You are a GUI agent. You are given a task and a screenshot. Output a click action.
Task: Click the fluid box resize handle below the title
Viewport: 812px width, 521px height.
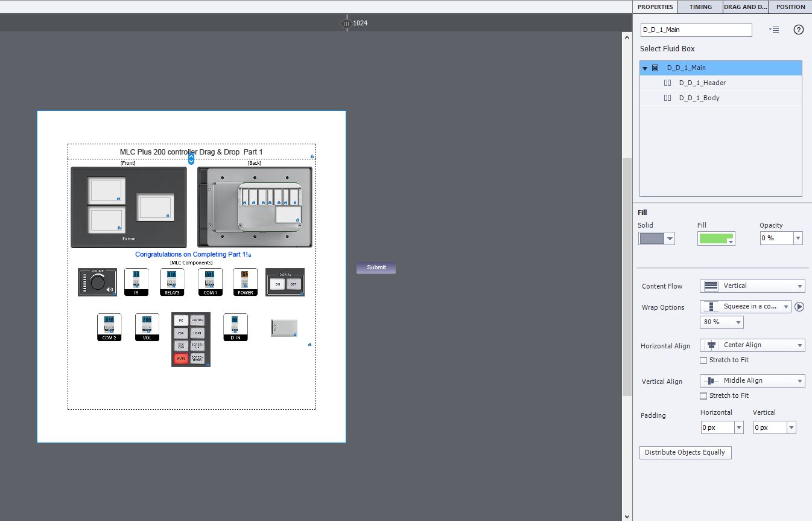click(x=191, y=159)
